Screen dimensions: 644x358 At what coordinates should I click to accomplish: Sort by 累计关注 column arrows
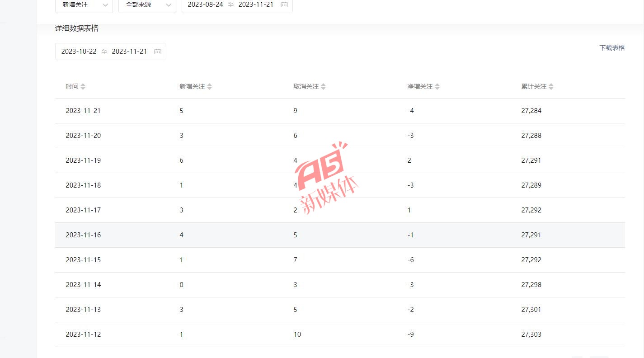[x=551, y=86]
